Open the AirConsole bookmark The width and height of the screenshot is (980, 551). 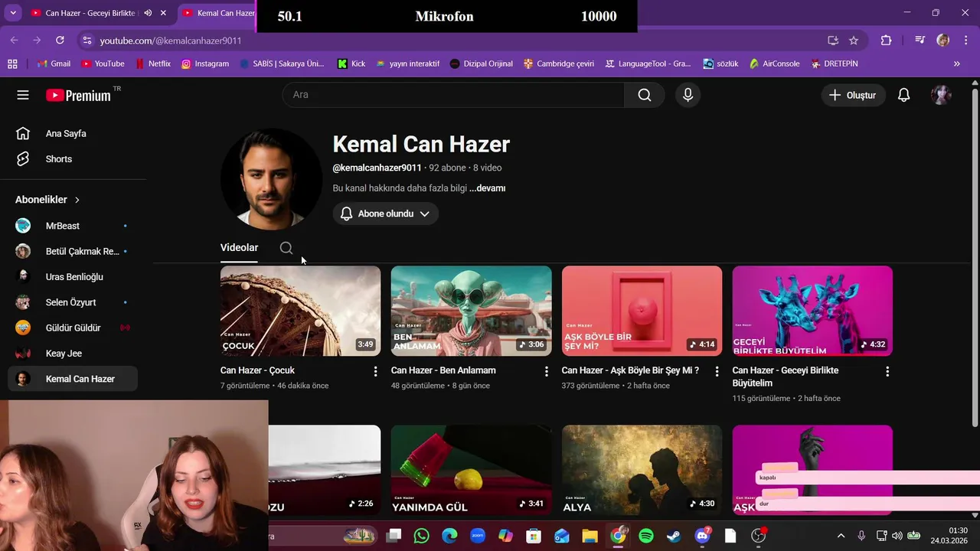pos(775,64)
